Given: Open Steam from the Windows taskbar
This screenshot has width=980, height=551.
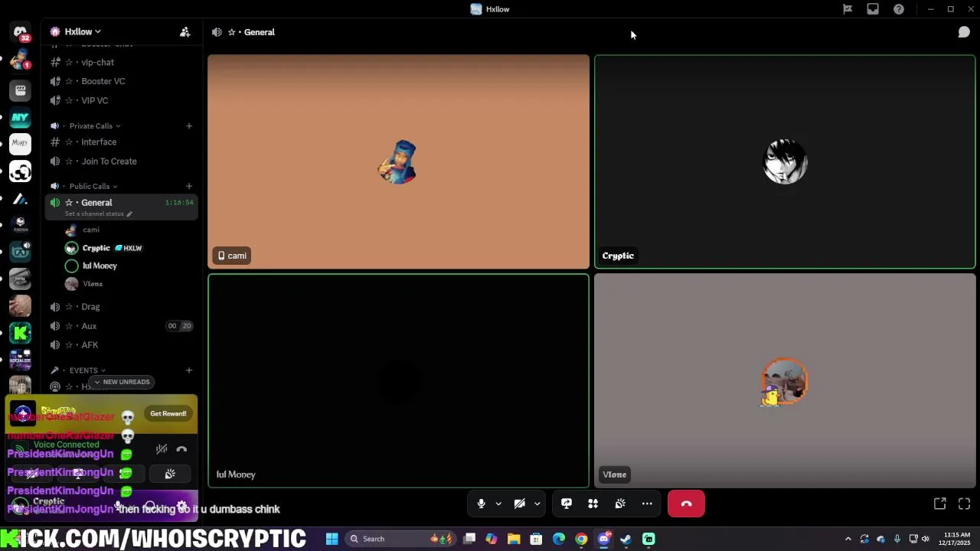Looking at the screenshot, I should click(x=626, y=539).
